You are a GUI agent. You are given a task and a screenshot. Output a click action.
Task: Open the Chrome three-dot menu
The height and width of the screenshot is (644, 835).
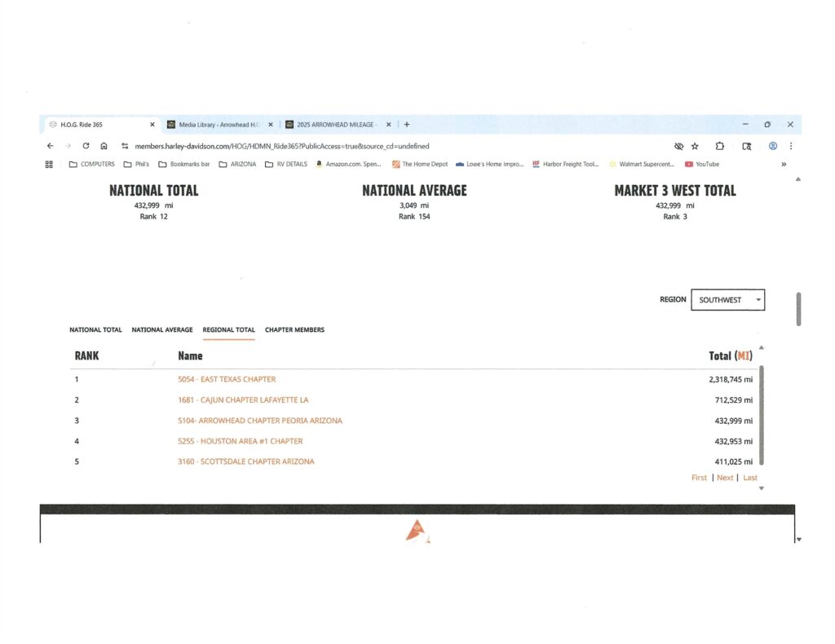coord(791,146)
